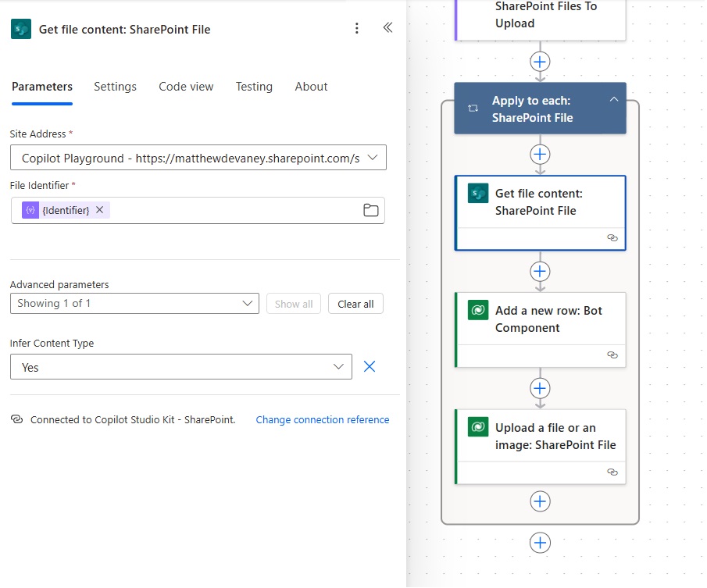Insert a step below Get file content

[x=540, y=271]
